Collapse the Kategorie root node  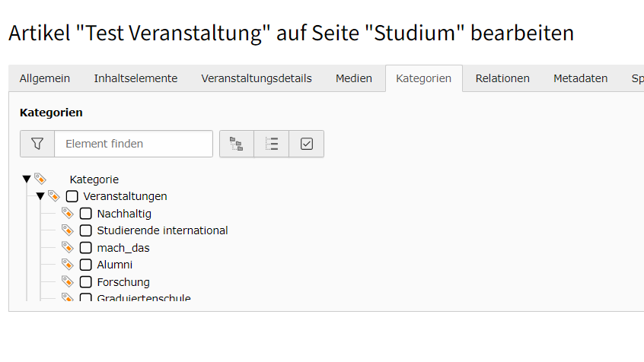27,179
